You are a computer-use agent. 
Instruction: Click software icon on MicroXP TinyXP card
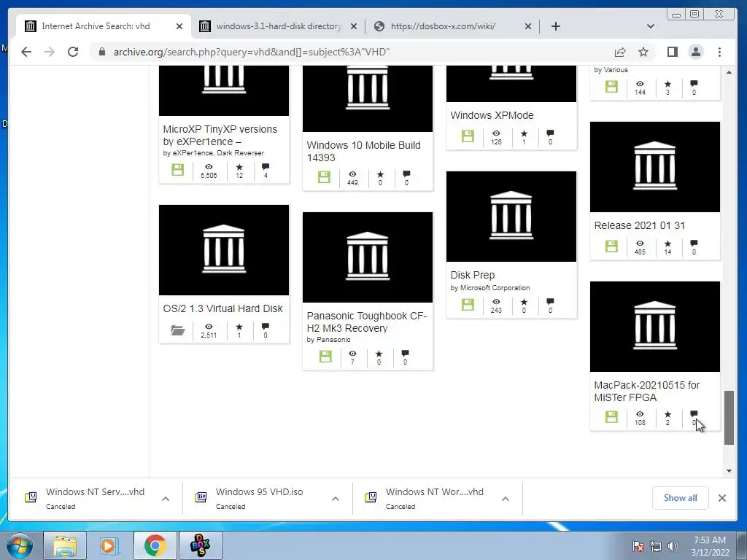click(x=178, y=170)
